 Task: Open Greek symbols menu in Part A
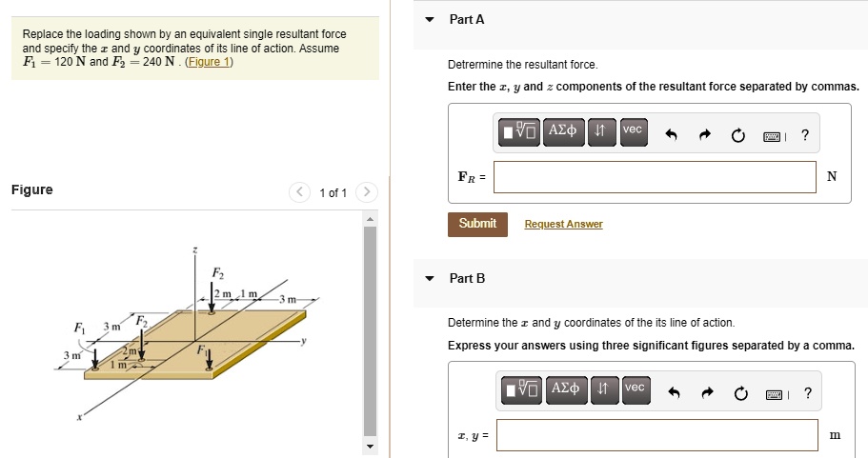click(x=563, y=132)
